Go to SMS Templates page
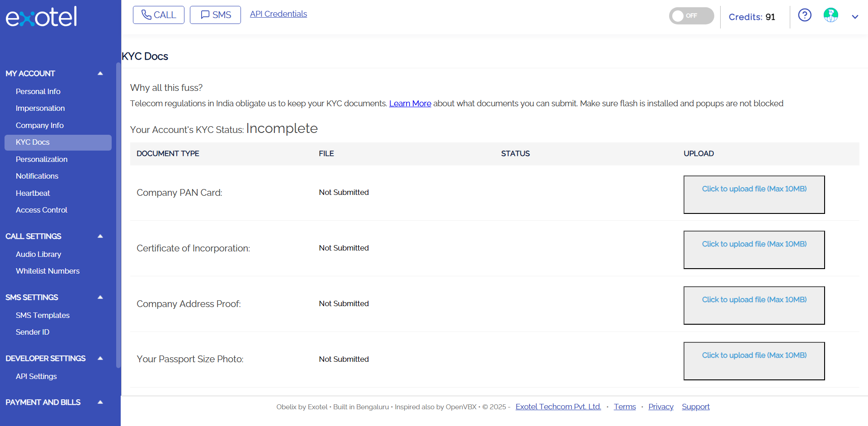 coord(42,315)
